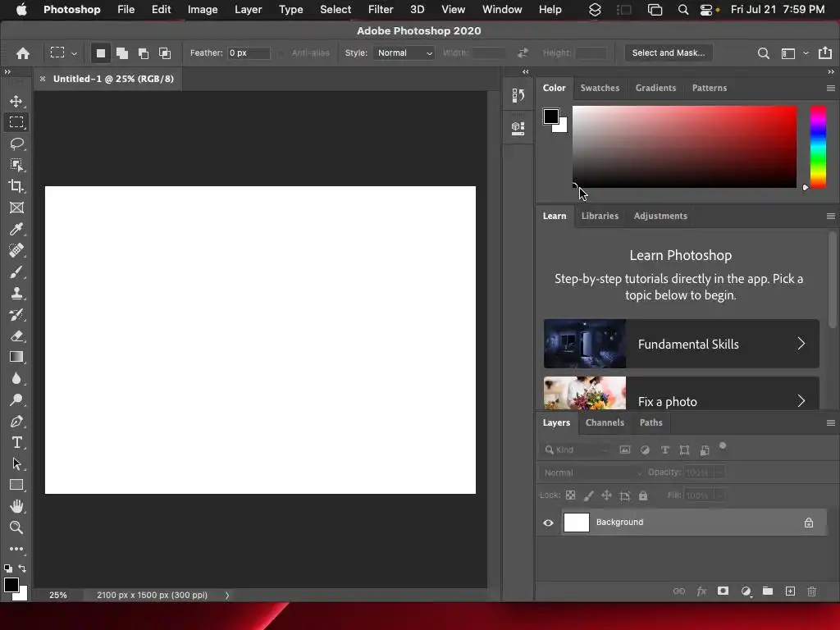Switch to the Adjustments tab
Viewport: 840px width, 630px height.
[x=660, y=216]
